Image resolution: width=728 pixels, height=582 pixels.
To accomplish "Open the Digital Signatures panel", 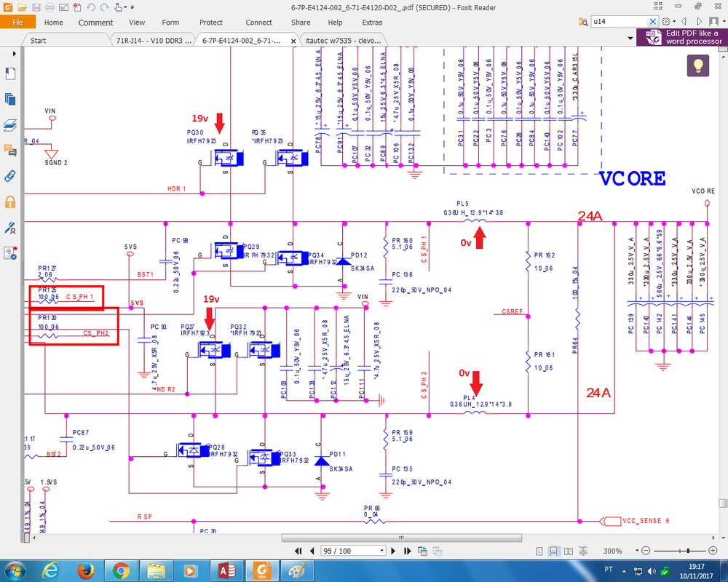I will (10, 227).
